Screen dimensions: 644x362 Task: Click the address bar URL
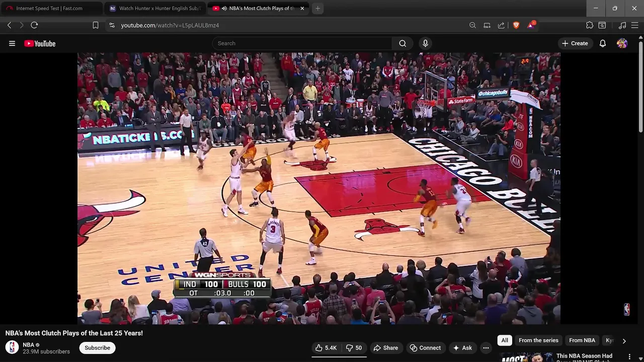pyautogui.click(x=170, y=25)
